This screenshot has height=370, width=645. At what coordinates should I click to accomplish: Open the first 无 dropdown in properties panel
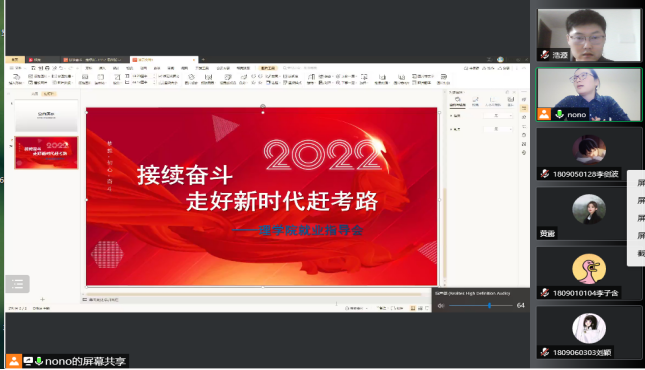point(498,116)
